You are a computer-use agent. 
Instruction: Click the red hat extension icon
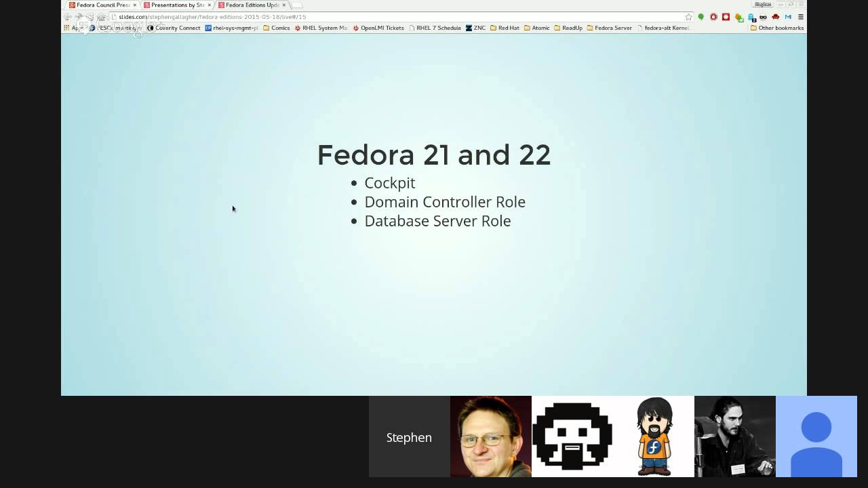776,17
